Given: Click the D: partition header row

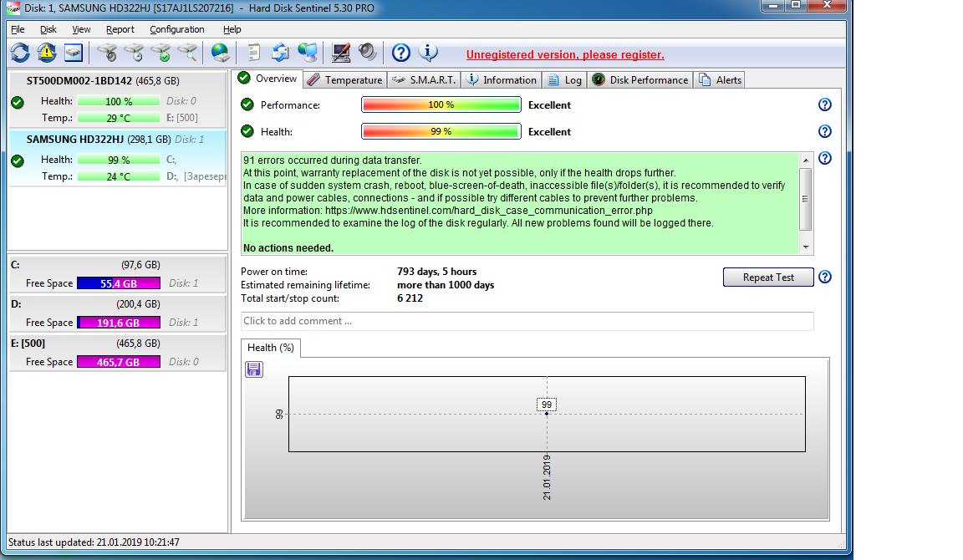Looking at the screenshot, I should coord(117,304).
